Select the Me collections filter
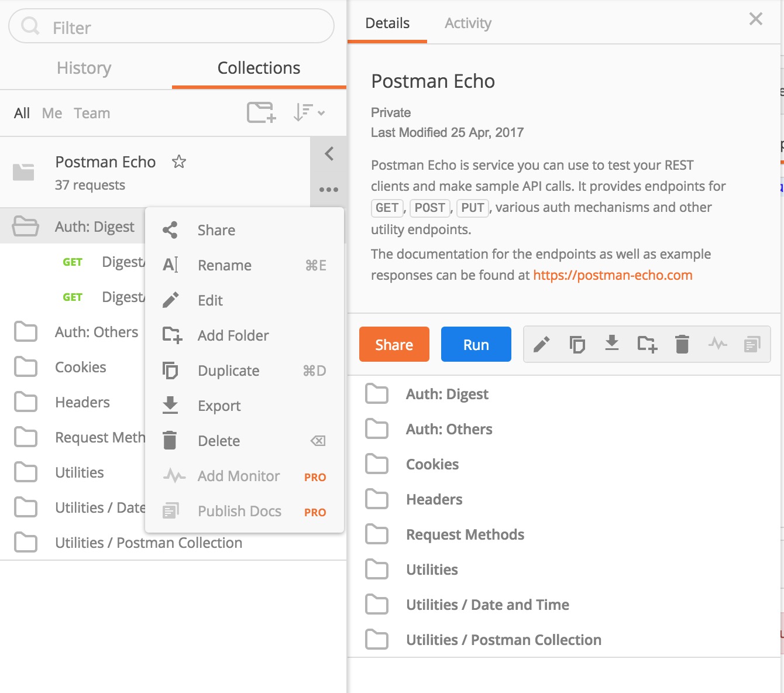This screenshot has width=784, height=693. point(52,113)
